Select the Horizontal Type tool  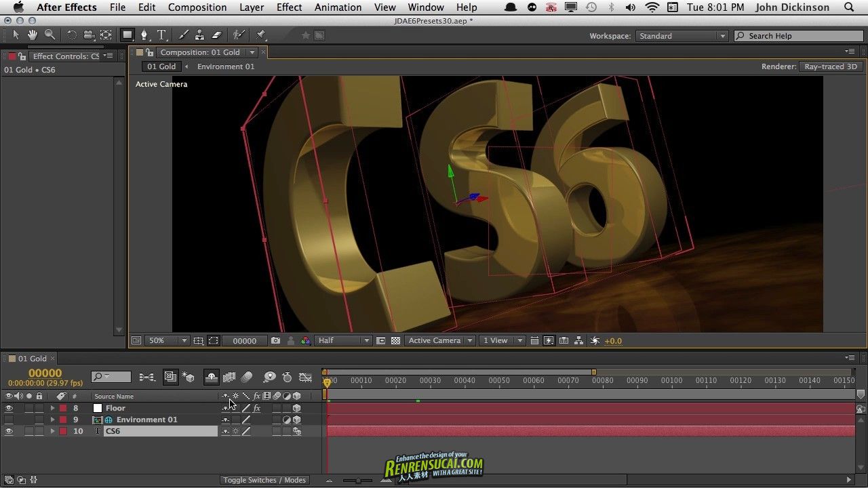(x=161, y=35)
